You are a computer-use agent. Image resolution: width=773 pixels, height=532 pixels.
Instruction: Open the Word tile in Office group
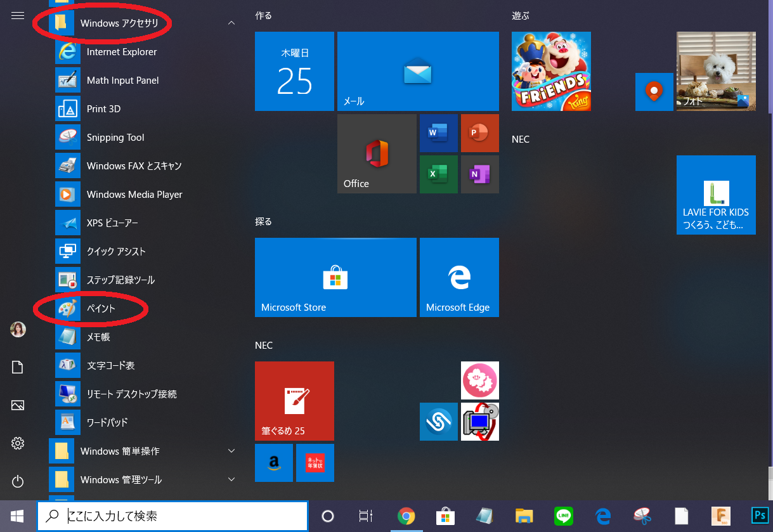438,133
